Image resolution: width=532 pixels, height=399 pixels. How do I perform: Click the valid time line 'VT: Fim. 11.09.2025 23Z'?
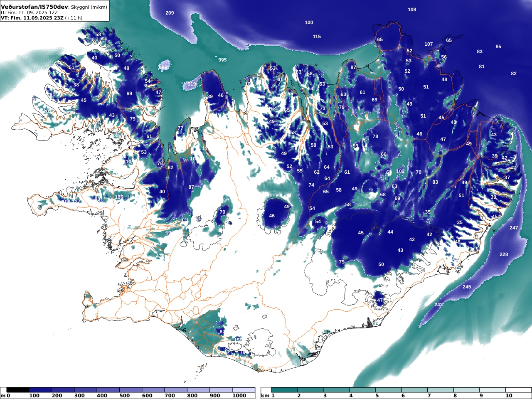32,18
